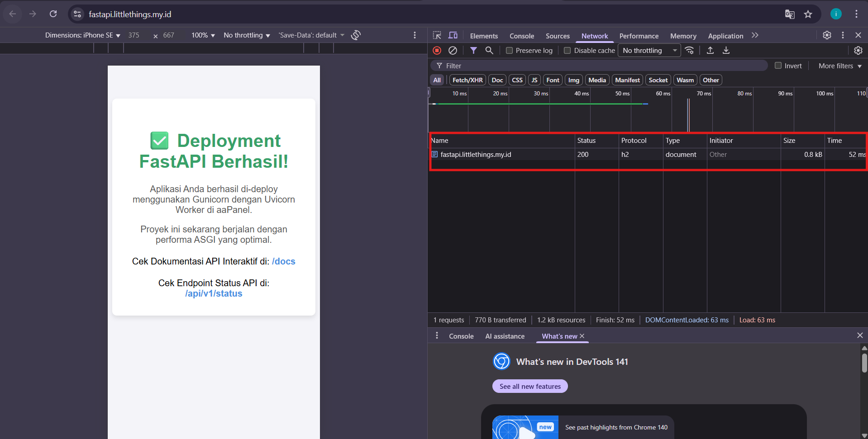Check the Invert filter checkbox
Image resolution: width=868 pixels, height=439 pixels.
click(x=778, y=66)
